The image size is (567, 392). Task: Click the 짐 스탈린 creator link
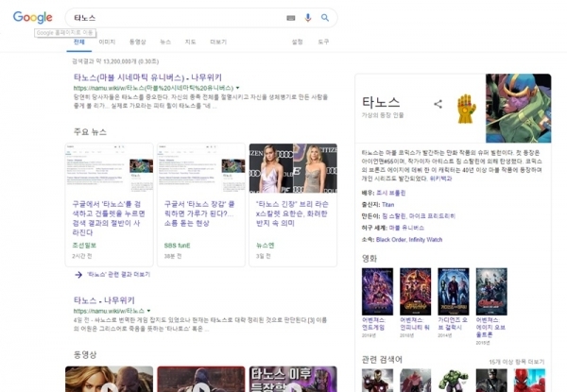[393, 216]
